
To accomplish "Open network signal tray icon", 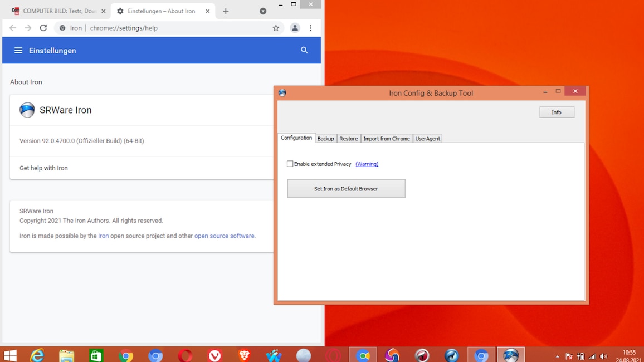I will coord(592,356).
